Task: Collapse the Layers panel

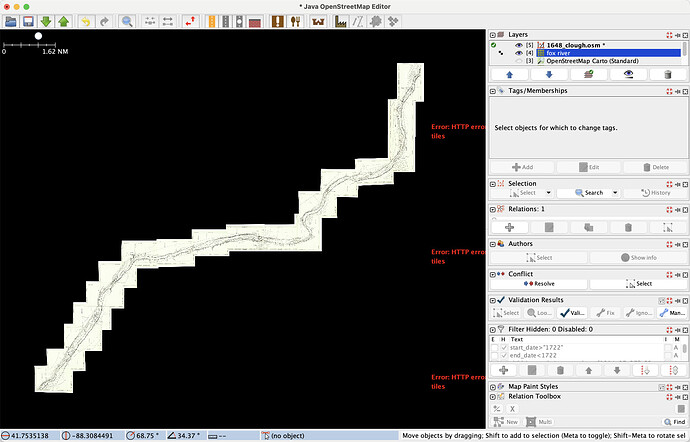Action: pos(494,34)
